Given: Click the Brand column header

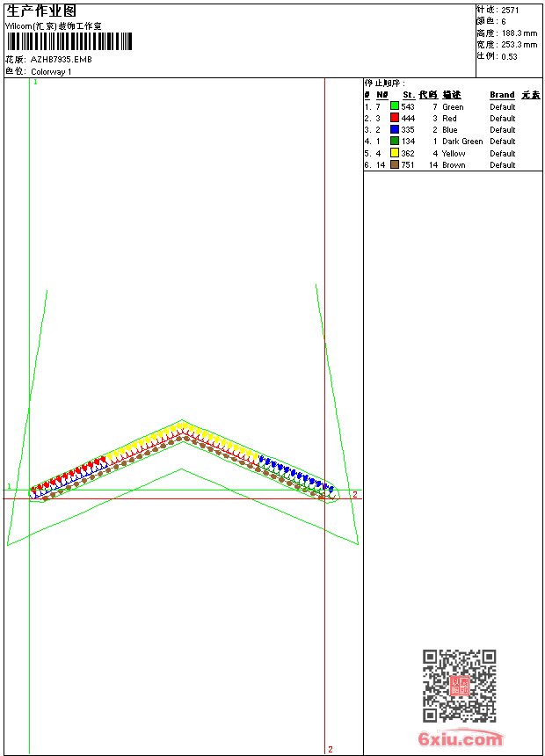Looking at the screenshot, I should [x=502, y=95].
